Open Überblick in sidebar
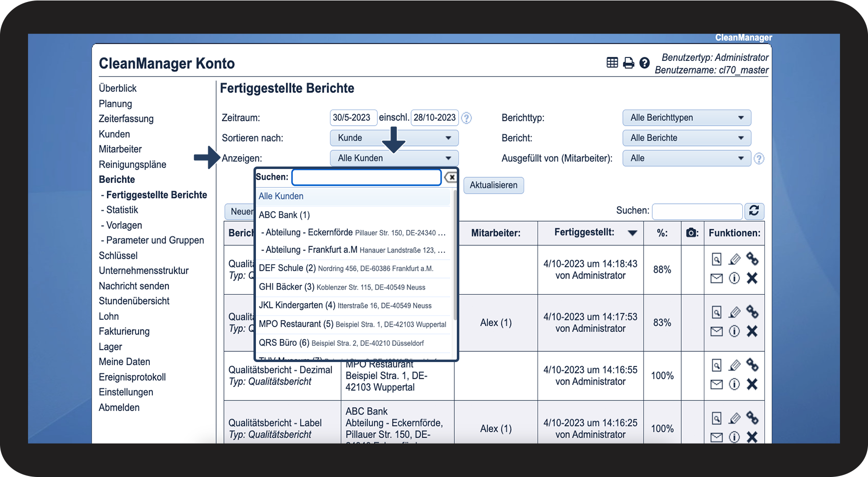Image resolution: width=868 pixels, height=477 pixels. 117,88
